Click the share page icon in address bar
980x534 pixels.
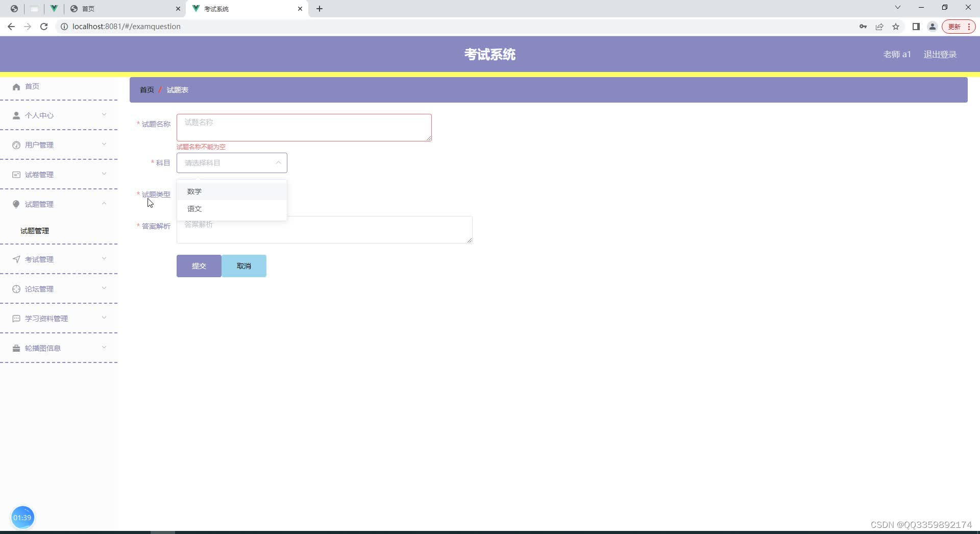pos(879,27)
